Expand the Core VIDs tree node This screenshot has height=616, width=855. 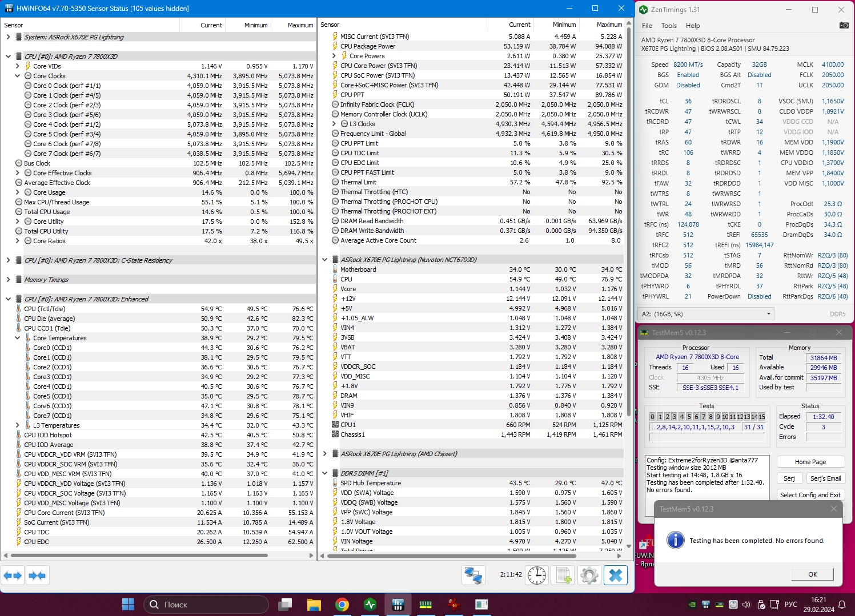(x=17, y=66)
